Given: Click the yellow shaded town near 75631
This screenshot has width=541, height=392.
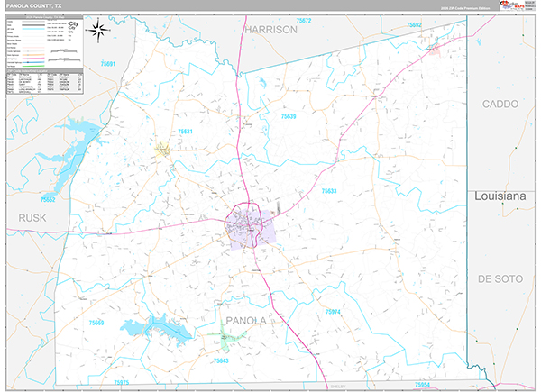Looking at the screenshot, I should pyautogui.click(x=162, y=151).
